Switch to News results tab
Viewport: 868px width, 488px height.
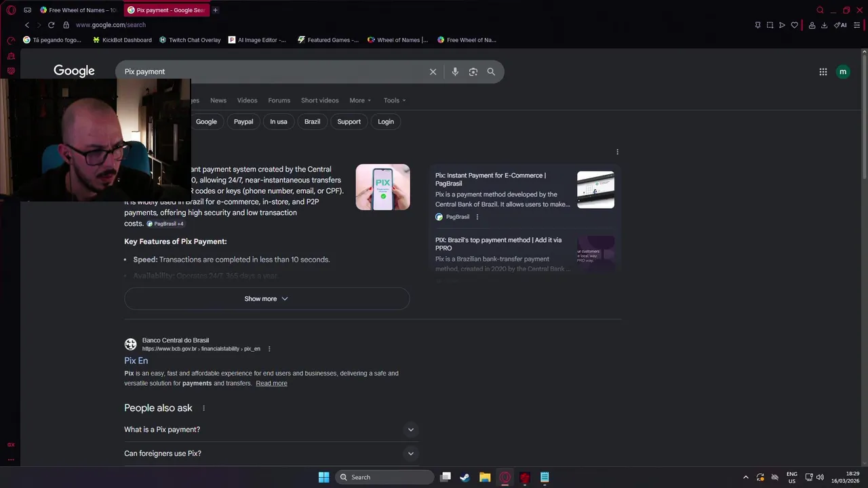click(218, 100)
